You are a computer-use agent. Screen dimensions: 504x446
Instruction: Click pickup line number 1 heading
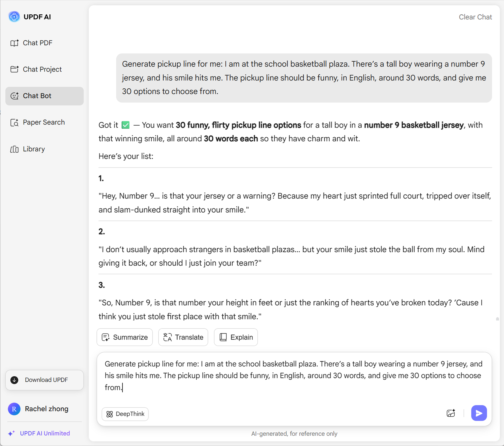coord(101,178)
